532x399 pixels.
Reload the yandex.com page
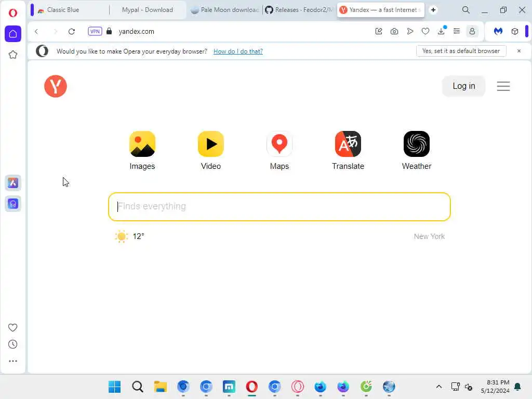point(72,32)
